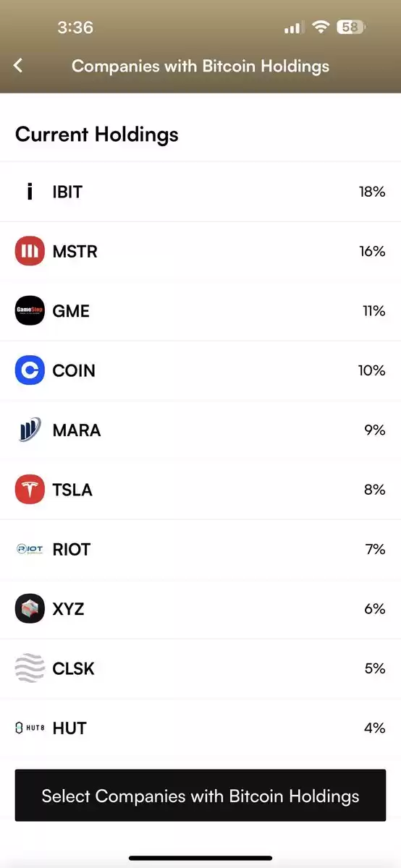This screenshot has width=401, height=868.
Task: Tap the TSLA 8% allocation
Action: click(x=375, y=490)
